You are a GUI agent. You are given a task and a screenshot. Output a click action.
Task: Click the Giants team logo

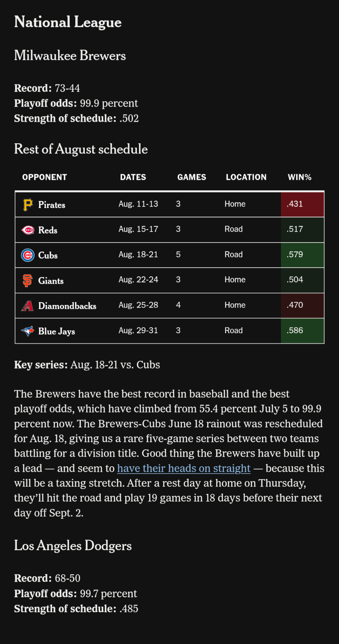point(27,281)
